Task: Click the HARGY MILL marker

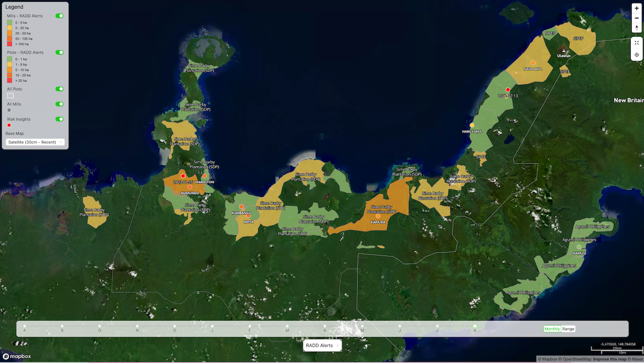Action: pyautogui.click(x=472, y=125)
